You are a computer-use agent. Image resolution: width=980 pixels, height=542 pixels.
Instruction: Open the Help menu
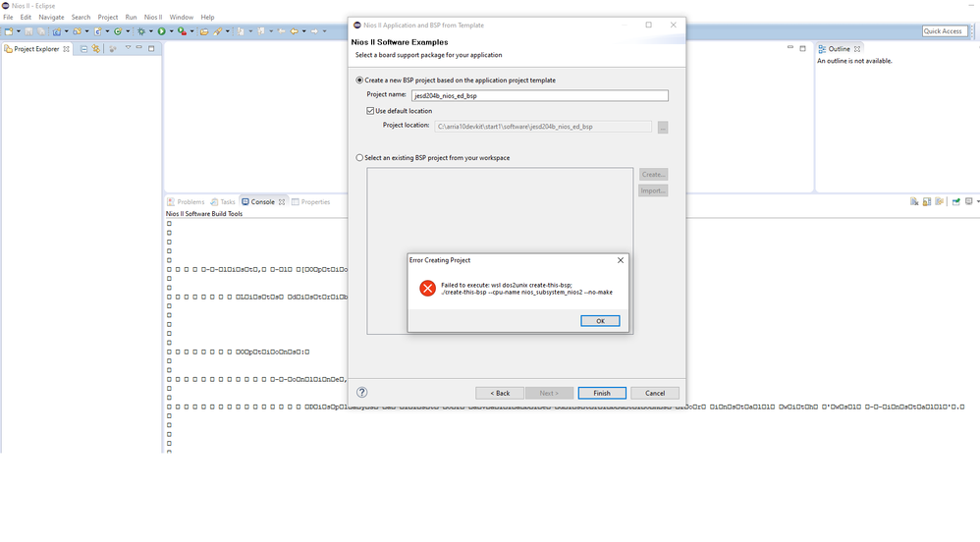pyautogui.click(x=207, y=18)
